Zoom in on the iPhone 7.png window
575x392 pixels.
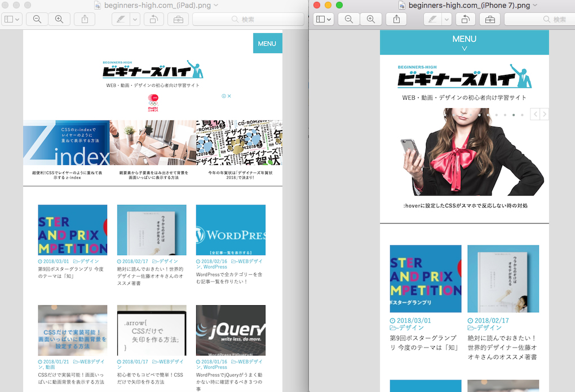pos(371,19)
